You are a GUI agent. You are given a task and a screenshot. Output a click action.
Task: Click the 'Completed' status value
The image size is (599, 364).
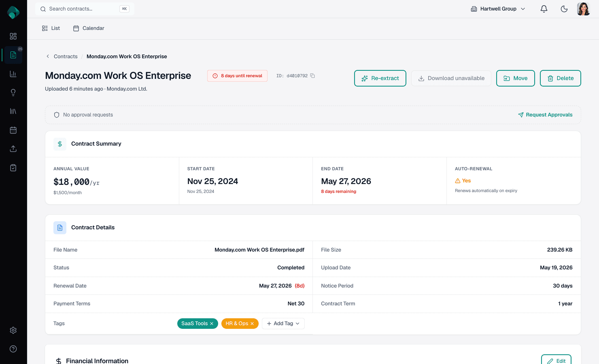291,268
